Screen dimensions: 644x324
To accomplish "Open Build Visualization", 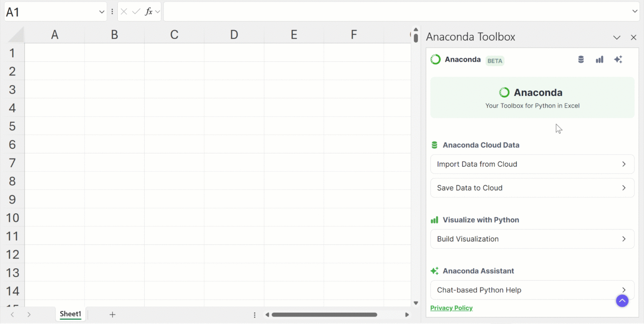I will 532,239.
